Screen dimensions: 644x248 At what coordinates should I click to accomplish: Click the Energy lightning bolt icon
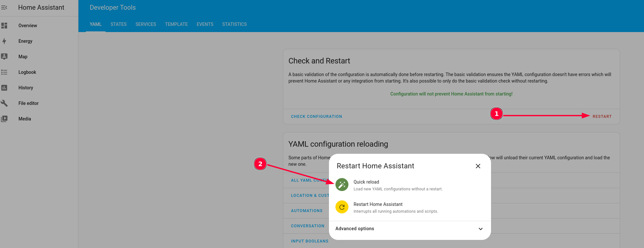pos(4,41)
